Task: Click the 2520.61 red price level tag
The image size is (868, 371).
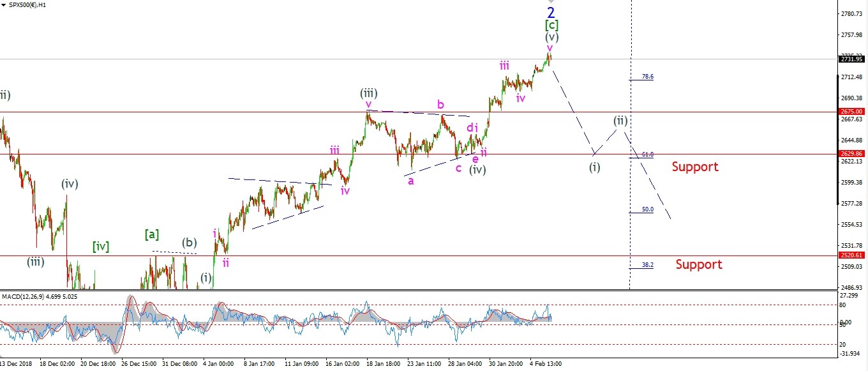Action: point(850,255)
